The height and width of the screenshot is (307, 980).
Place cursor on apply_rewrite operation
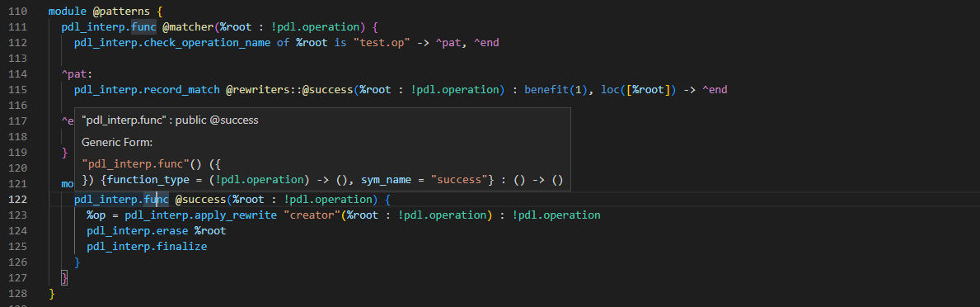tap(237, 215)
